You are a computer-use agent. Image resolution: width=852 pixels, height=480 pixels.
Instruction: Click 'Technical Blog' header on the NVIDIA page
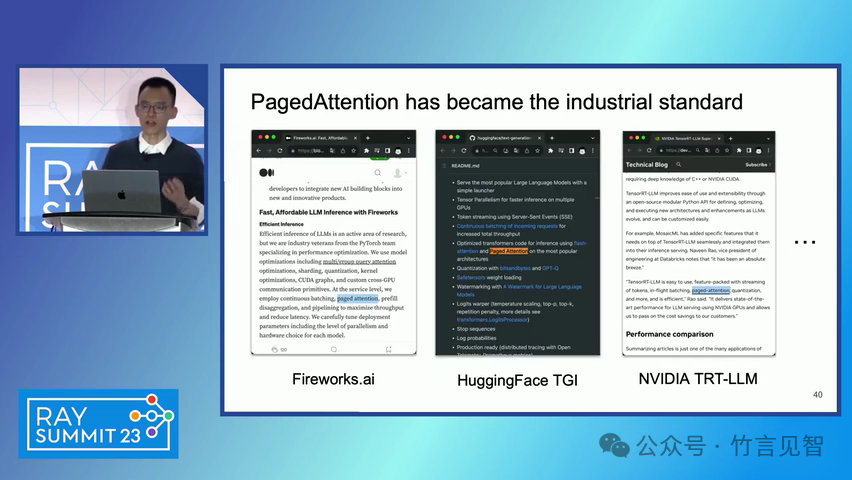pyautogui.click(x=647, y=165)
